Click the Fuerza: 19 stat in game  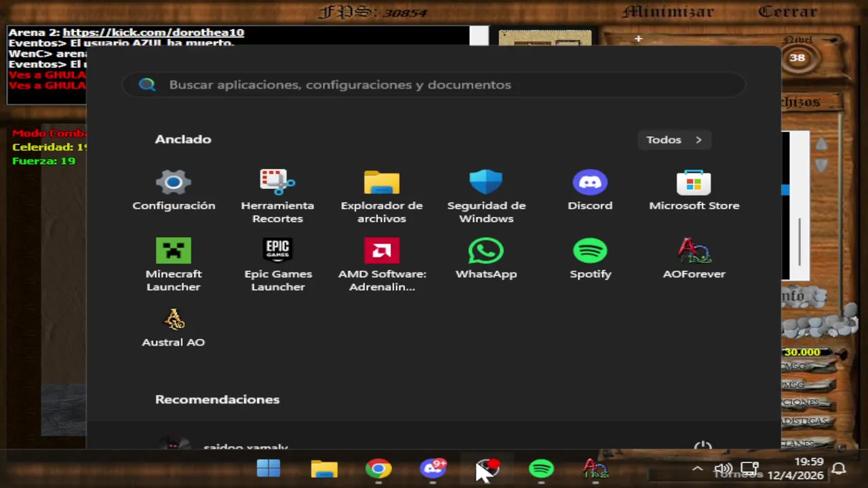[43, 161]
